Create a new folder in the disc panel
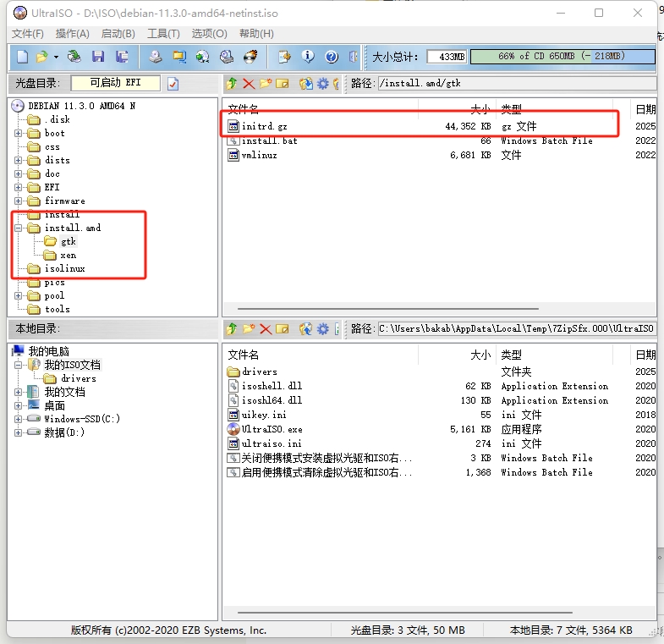664x644 pixels. click(x=266, y=84)
